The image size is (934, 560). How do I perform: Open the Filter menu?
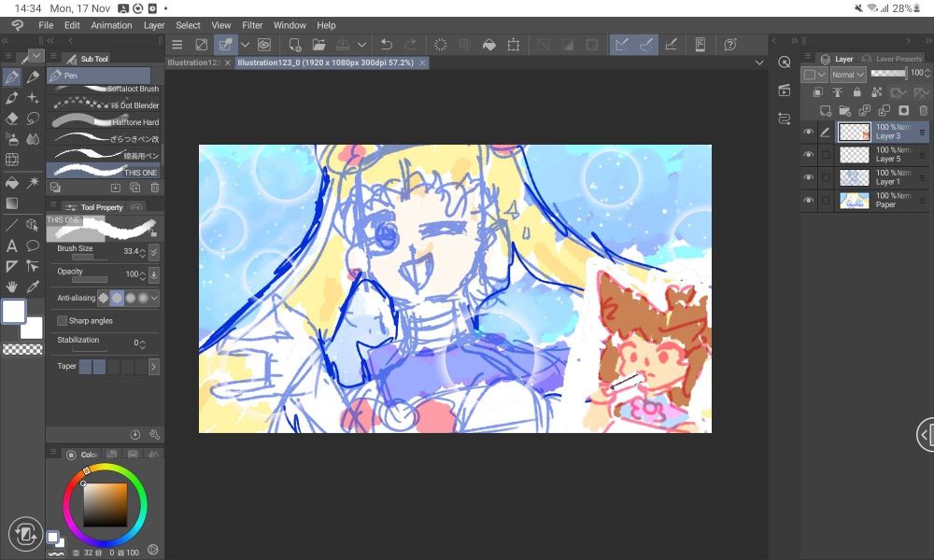point(252,25)
